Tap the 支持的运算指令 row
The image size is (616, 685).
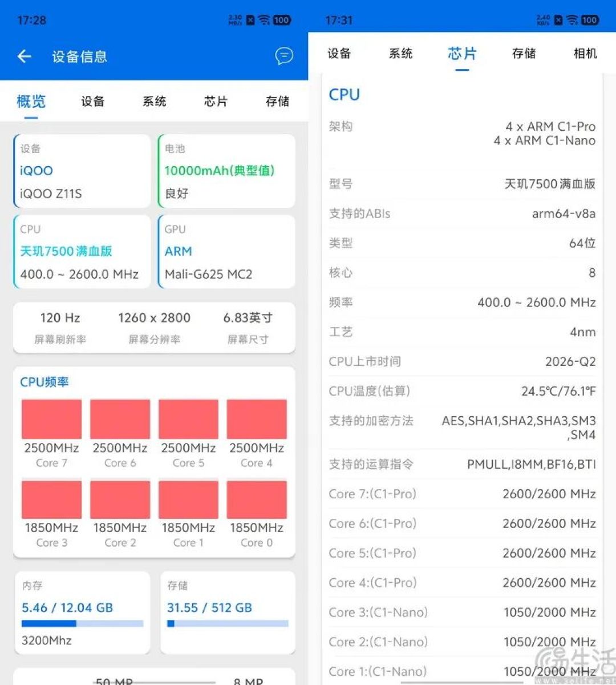point(462,465)
